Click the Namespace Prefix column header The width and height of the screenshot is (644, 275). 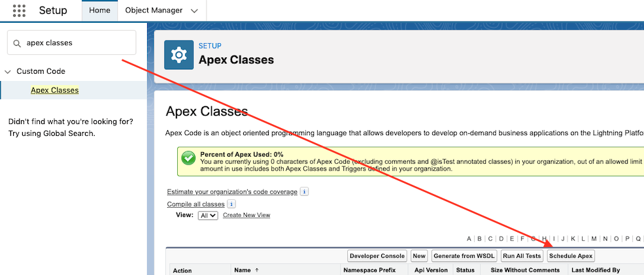pyautogui.click(x=369, y=270)
